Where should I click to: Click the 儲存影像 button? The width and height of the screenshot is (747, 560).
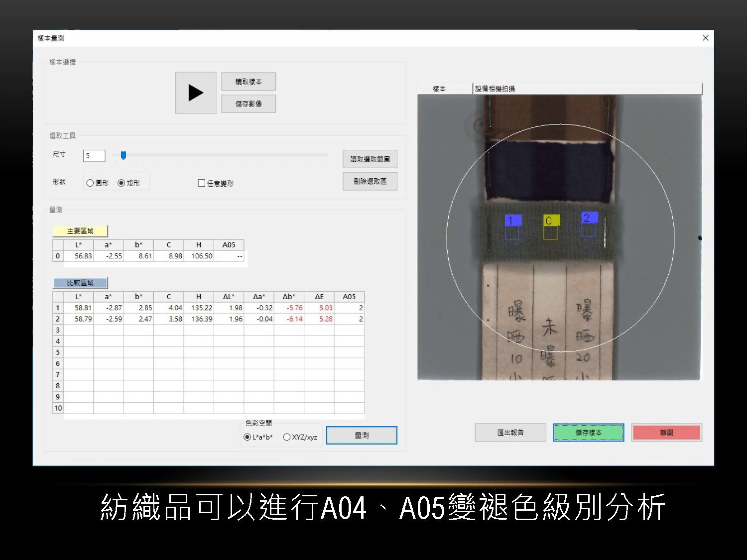[248, 104]
